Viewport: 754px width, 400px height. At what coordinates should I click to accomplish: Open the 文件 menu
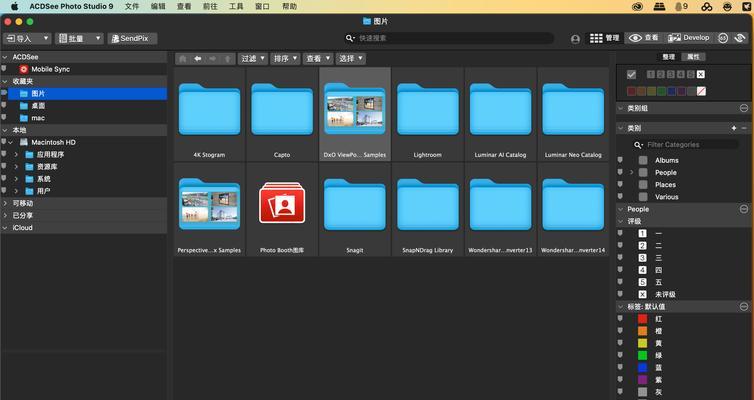pos(132,6)
